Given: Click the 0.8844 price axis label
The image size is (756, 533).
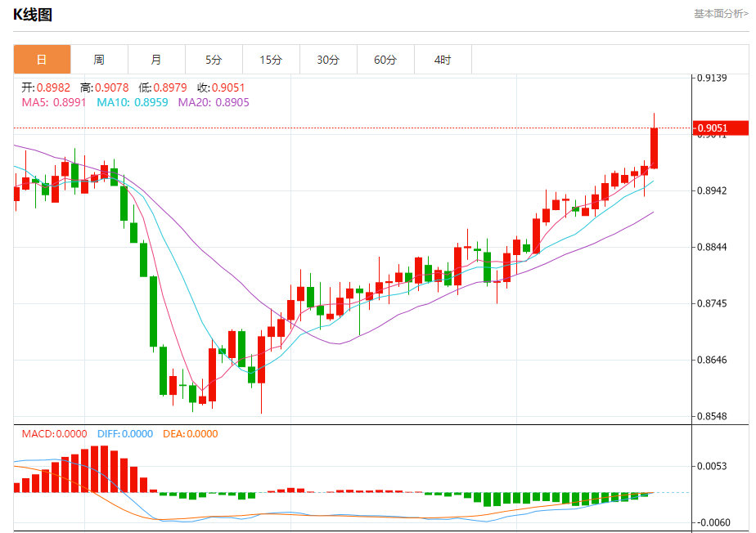Looking at the screenshot, I should (x=712, y=247).
